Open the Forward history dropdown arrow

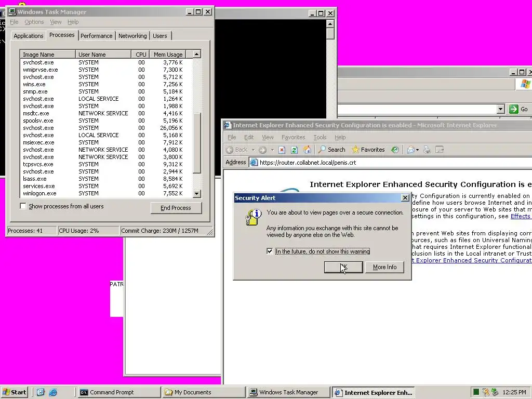coord(272,150)
